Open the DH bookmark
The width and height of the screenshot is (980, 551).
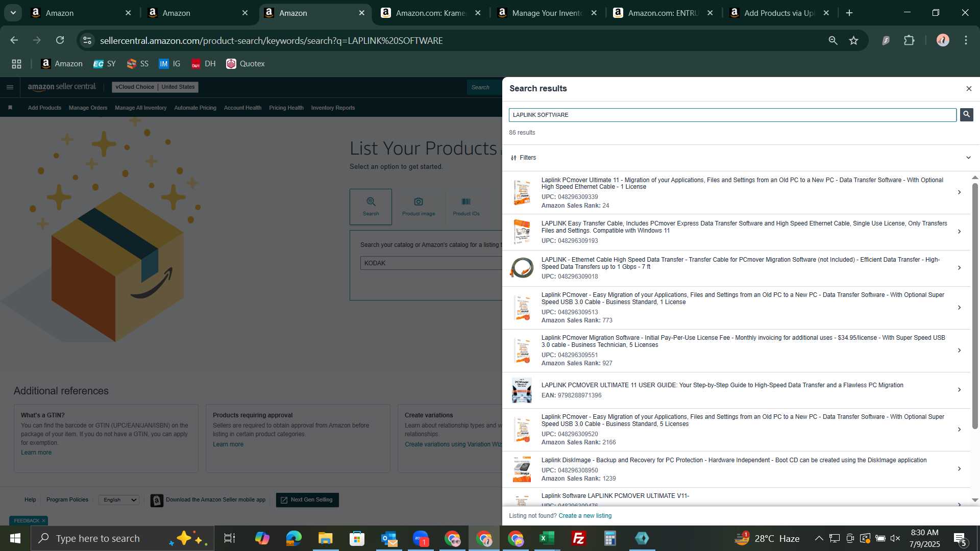coord(203,64)
